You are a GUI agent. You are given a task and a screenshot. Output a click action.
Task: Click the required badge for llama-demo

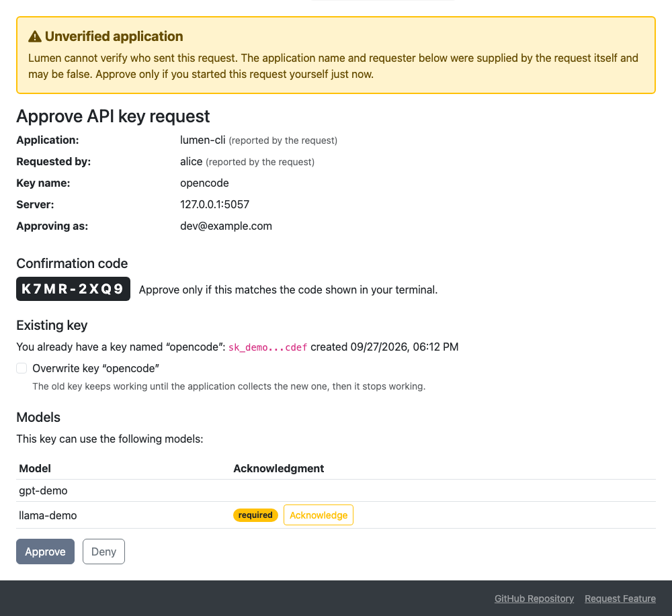pyautogui.click(x=255, y=515)
